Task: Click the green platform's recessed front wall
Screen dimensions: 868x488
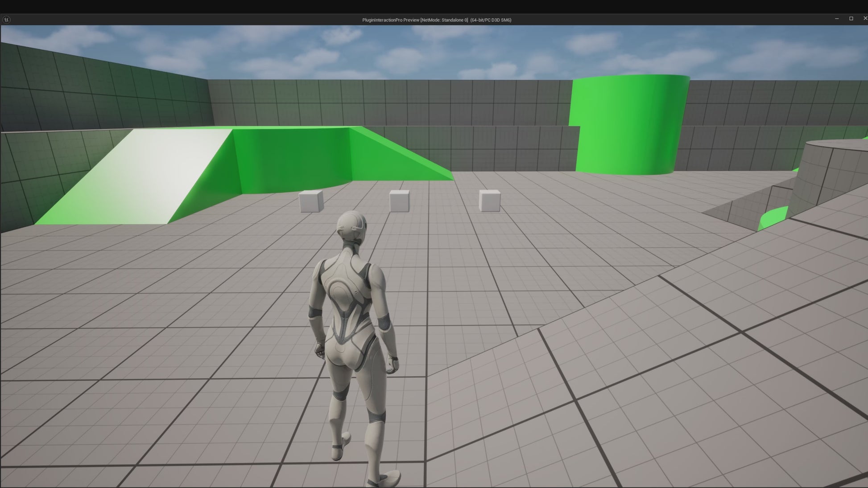Action: point(292,158)
